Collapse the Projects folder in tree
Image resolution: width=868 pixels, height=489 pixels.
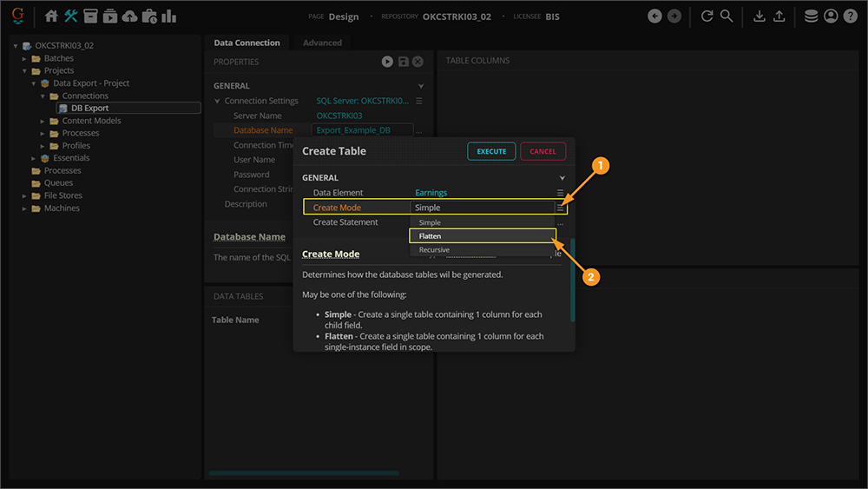coord(25,71)
